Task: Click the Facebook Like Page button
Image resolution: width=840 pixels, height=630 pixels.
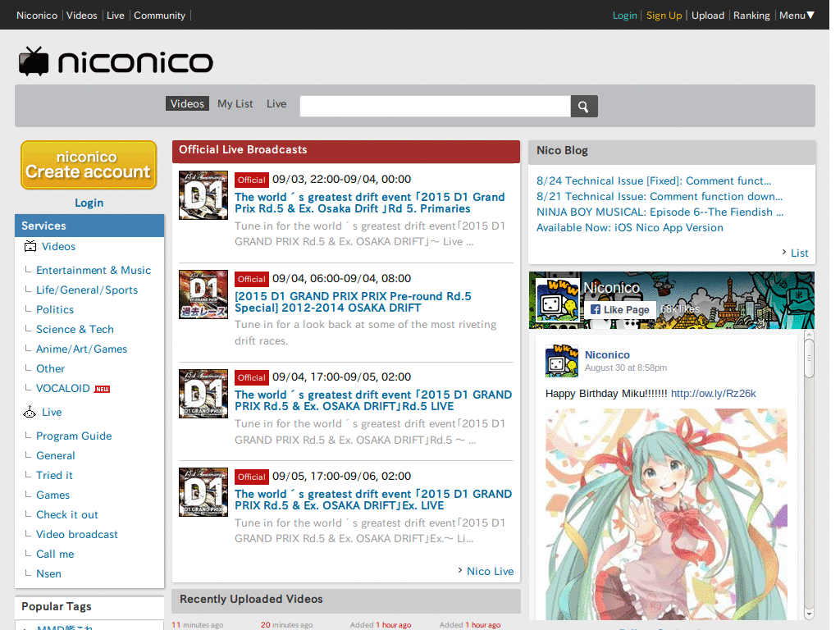Action: click(619, 309)
